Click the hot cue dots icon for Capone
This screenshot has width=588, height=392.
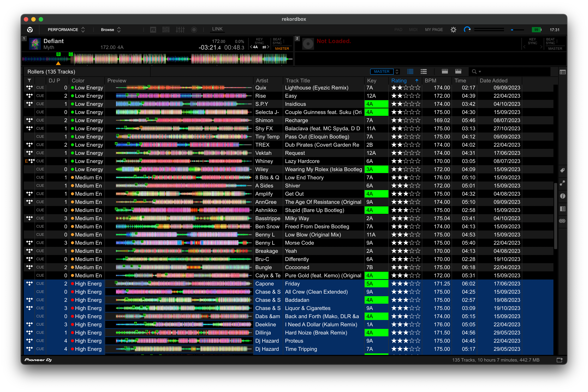point(30,283)
